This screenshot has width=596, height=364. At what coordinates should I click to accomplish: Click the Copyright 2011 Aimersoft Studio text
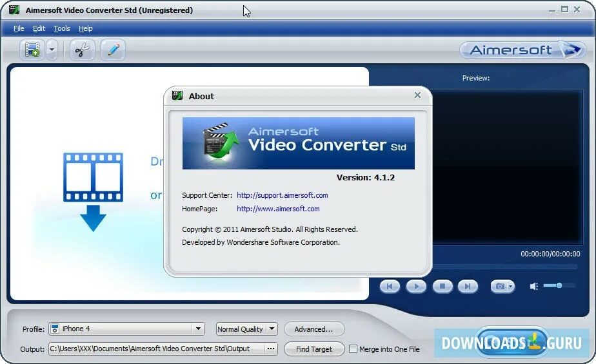click(x=270, y=229)
